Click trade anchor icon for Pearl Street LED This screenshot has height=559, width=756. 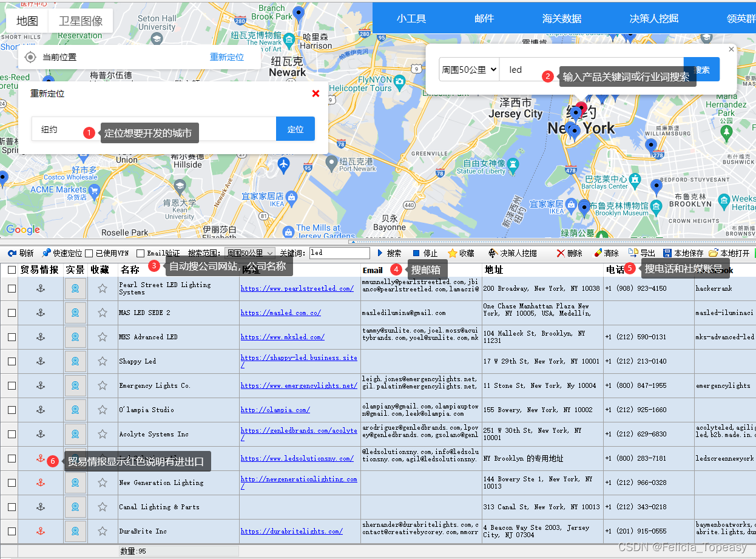click(x=41, y=288)
